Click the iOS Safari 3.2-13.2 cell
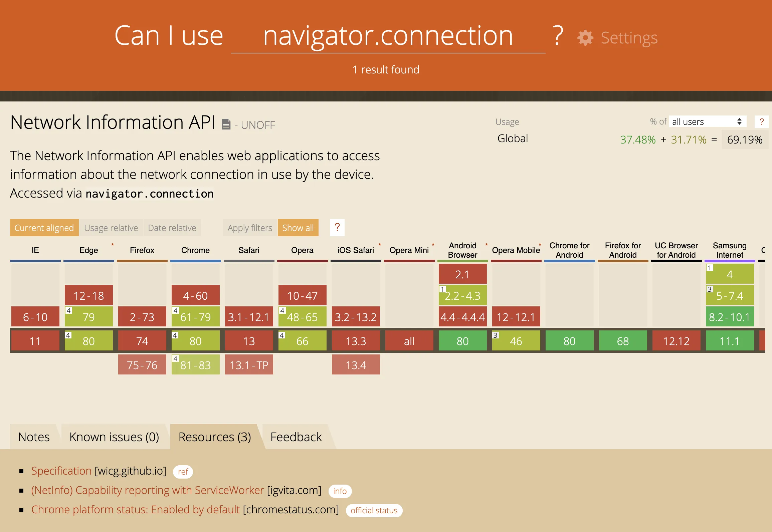The height and width of the screenshot is (532, 772). coord(356,317)
